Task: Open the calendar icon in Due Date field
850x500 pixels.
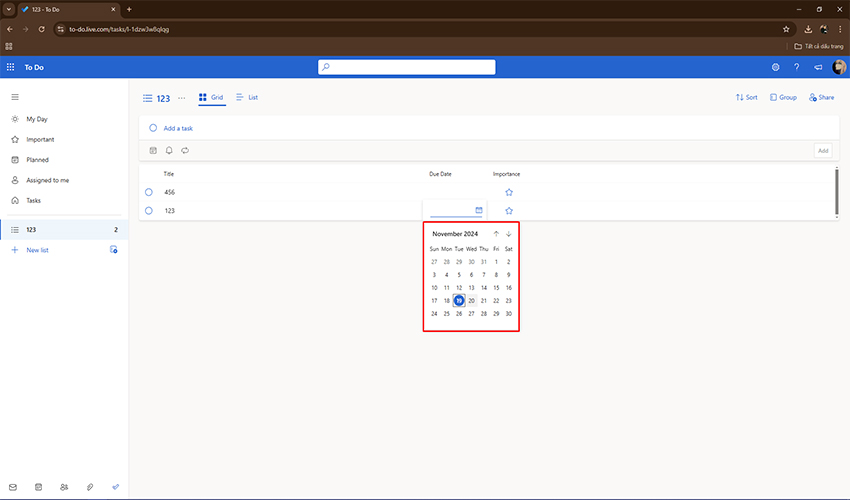Action: [479, 210]
